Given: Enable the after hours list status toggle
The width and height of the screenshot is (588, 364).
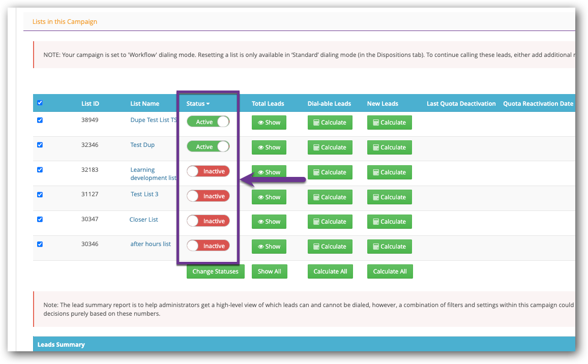Looking at the screenshot, I should tap(208, 246).
